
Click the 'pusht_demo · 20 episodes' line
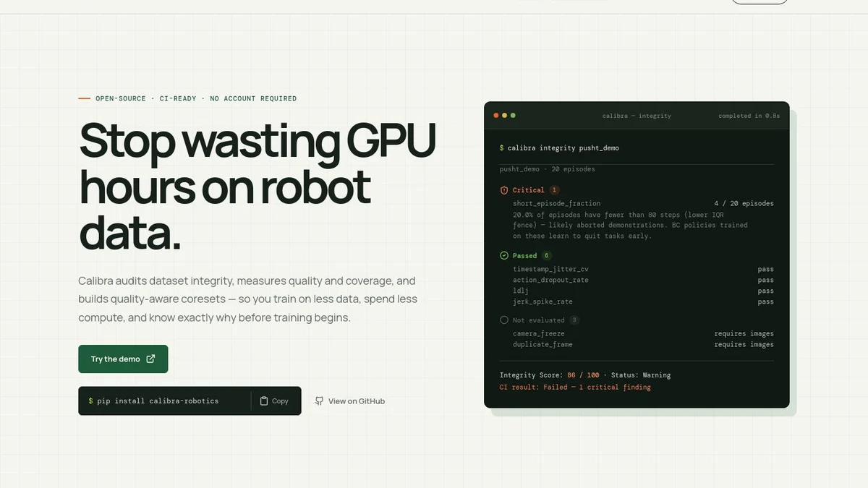click(548, 169)
